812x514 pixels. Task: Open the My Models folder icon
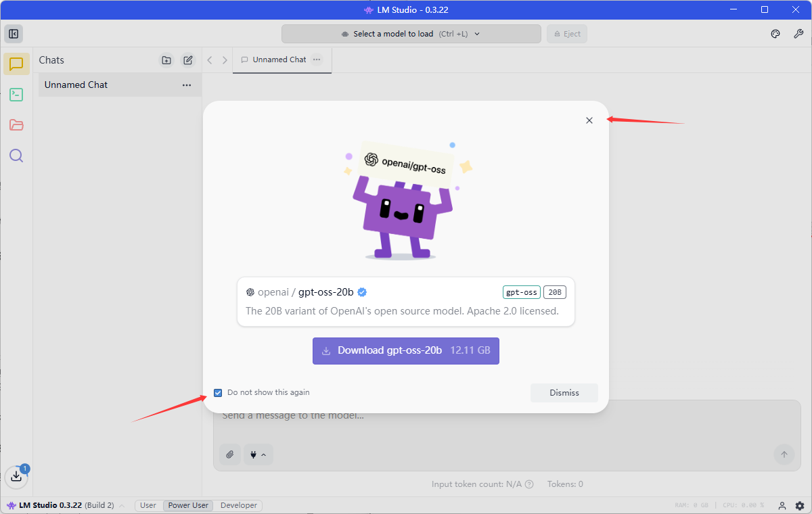[x=16, y=125]
